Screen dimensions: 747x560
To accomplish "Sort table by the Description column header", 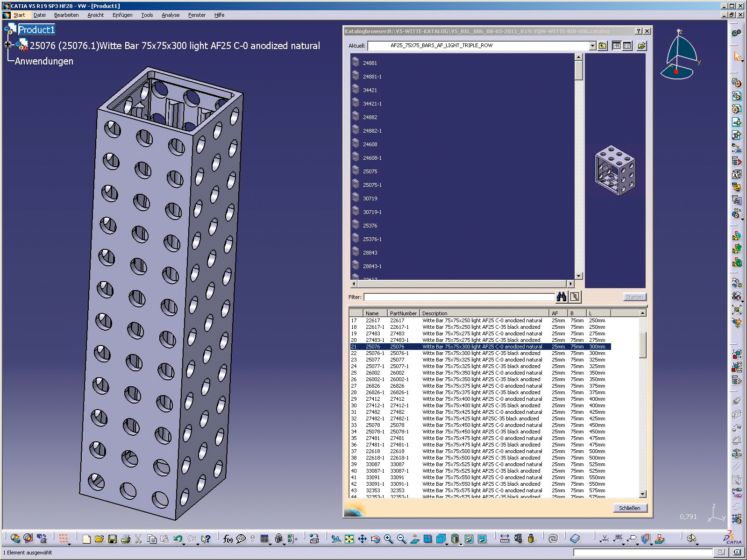I will (484, 313).
